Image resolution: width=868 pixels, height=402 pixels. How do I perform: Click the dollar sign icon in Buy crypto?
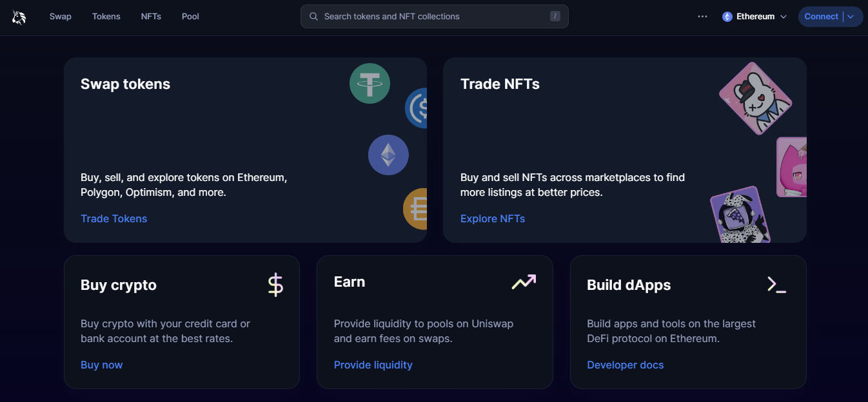point(275,285)
